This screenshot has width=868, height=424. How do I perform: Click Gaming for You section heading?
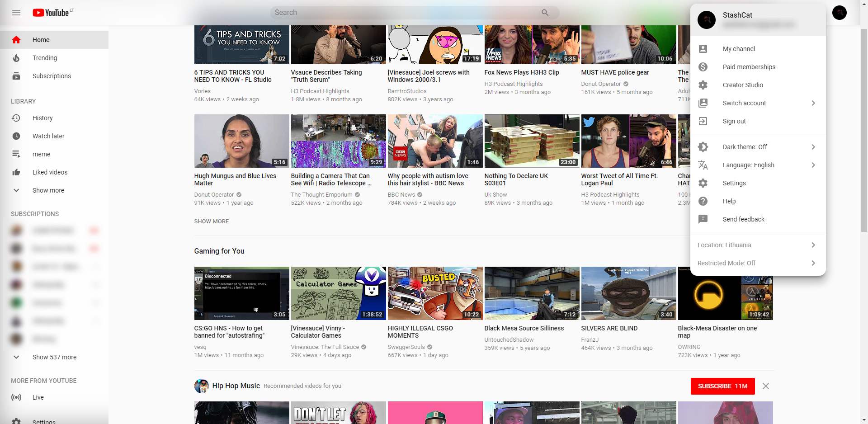point(219,251)
